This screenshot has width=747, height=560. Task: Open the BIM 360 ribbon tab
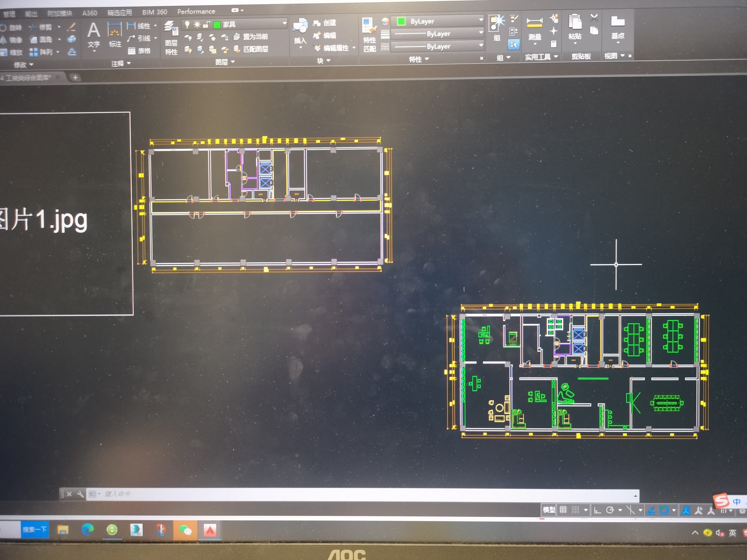click(x=154, y=12)
